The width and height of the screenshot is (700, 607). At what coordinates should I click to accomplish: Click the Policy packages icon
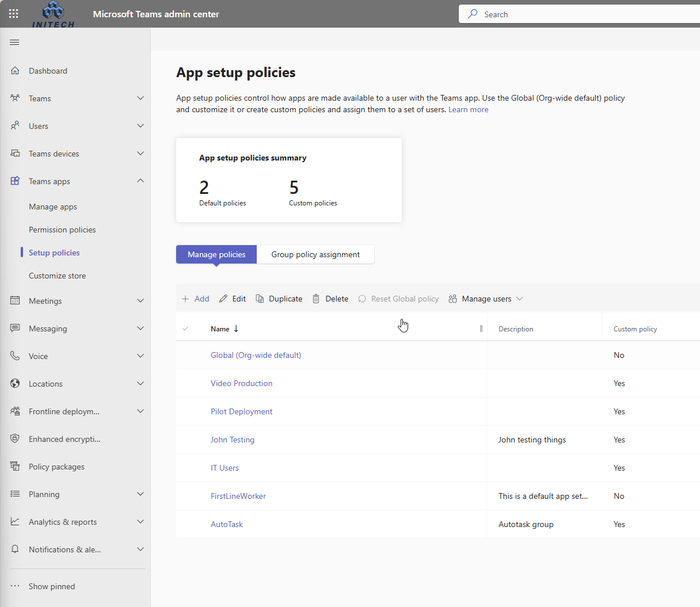tap(15, 467)
